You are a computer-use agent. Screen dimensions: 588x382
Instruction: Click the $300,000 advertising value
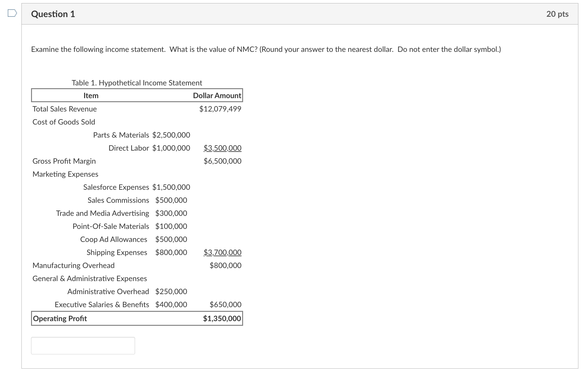click(171, 213)
